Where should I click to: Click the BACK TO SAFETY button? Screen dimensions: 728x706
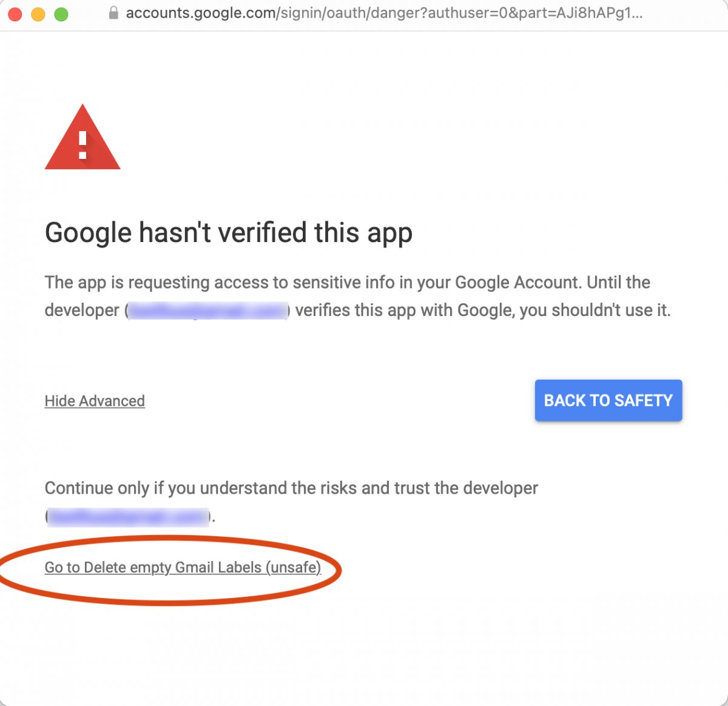[x=608, y=400]
